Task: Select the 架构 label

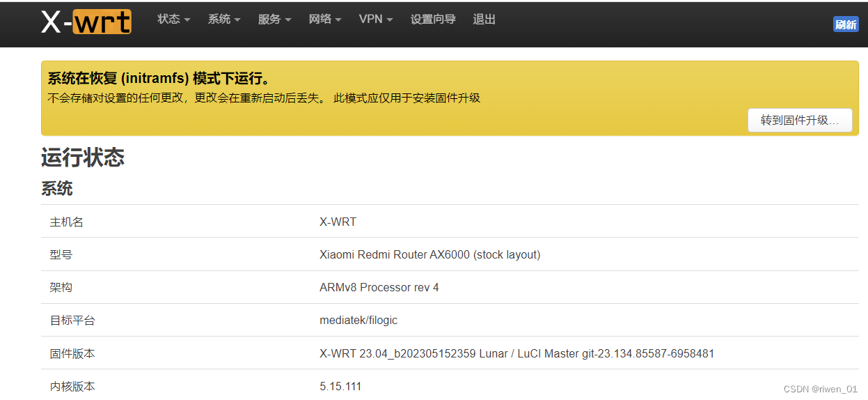Action: click(x=61, y=287)
